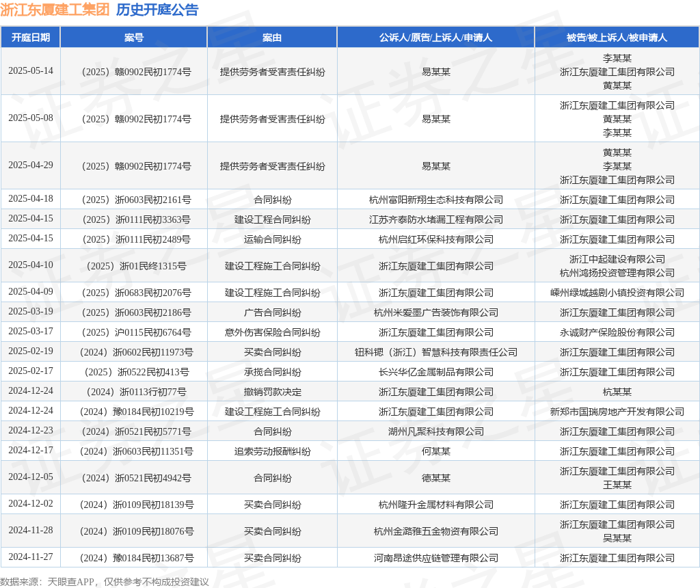Click case number (2025)浙0522民初413号
The image size is (700, 588).
(x=136, y=372)
